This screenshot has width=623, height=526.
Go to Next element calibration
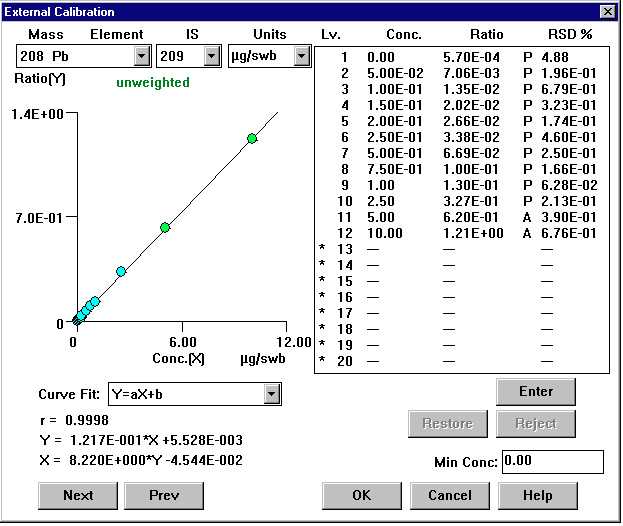coord(78,495)
